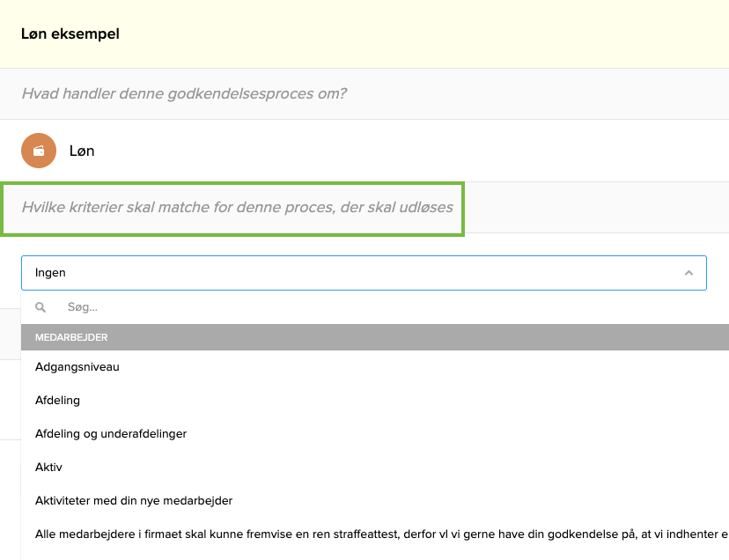Select the "Afdeling" option
This screenshot has width=729, height=560.
[57, 400]
